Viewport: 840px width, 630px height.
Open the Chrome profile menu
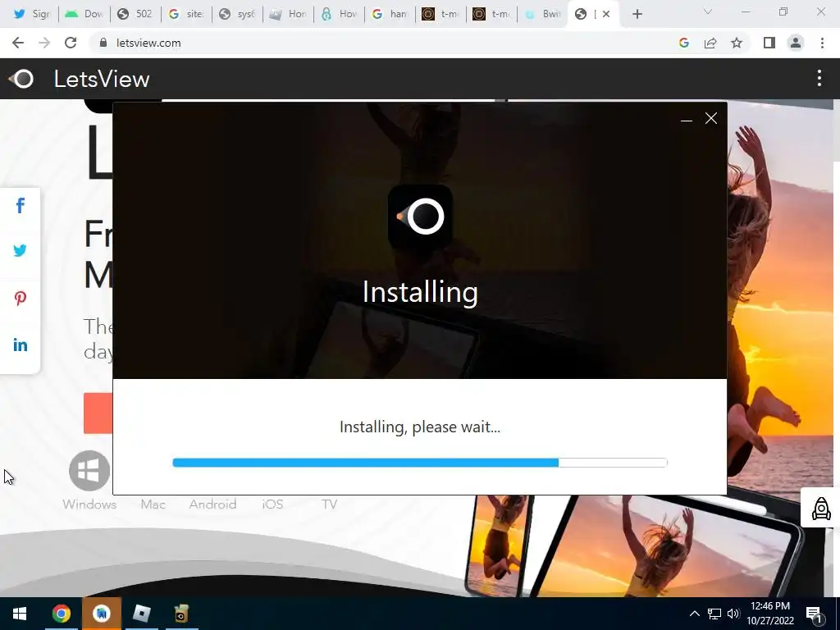[796, 43]
